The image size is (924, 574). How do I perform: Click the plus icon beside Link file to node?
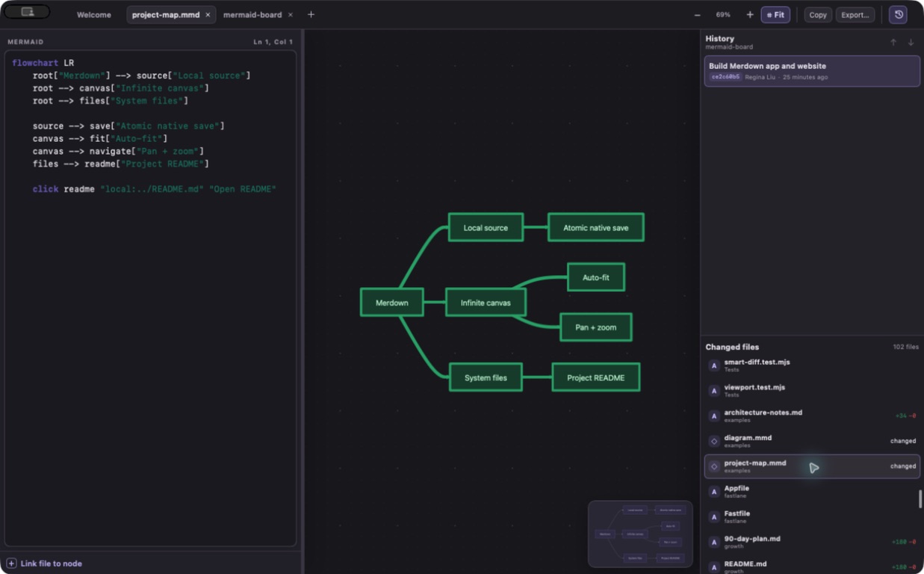coord(11,563)
